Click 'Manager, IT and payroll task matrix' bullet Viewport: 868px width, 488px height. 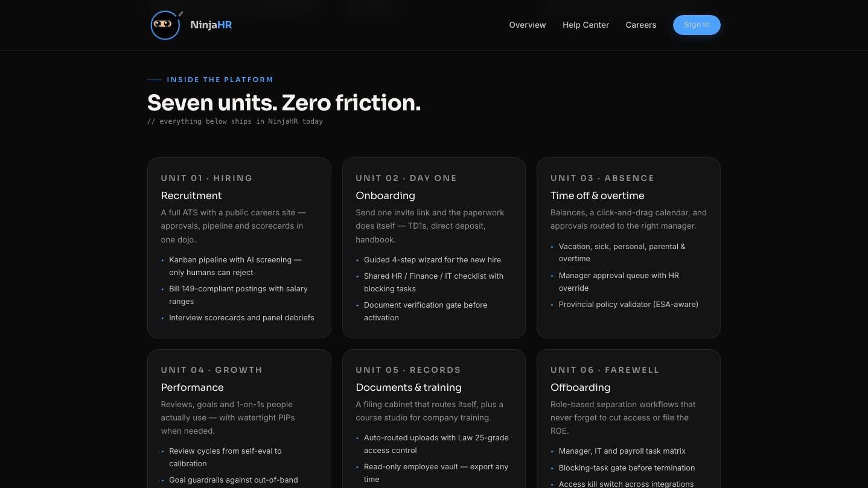tap(628, 451)
